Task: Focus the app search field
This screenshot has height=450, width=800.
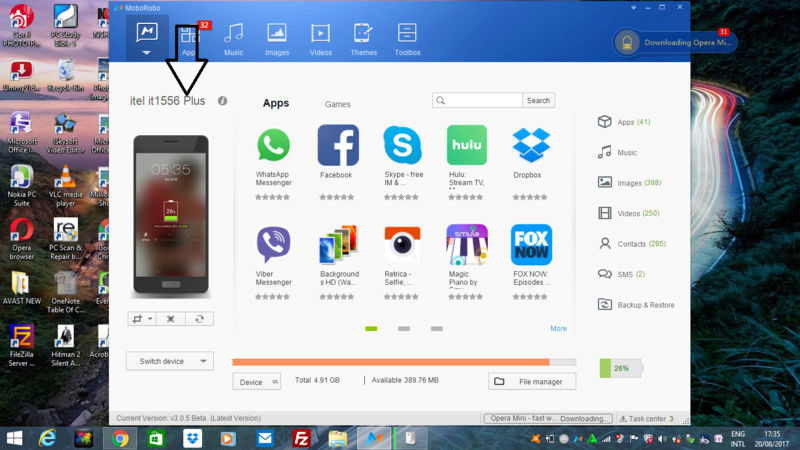Action: pos(477,101)
